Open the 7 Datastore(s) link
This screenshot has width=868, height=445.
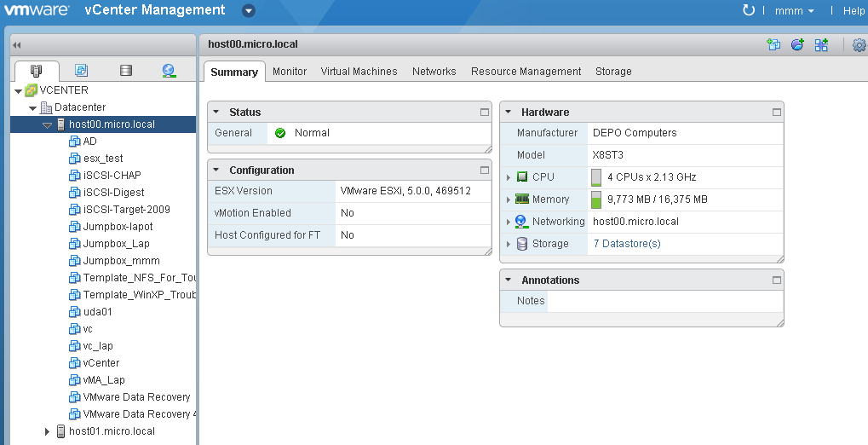(x=627, y=243)
